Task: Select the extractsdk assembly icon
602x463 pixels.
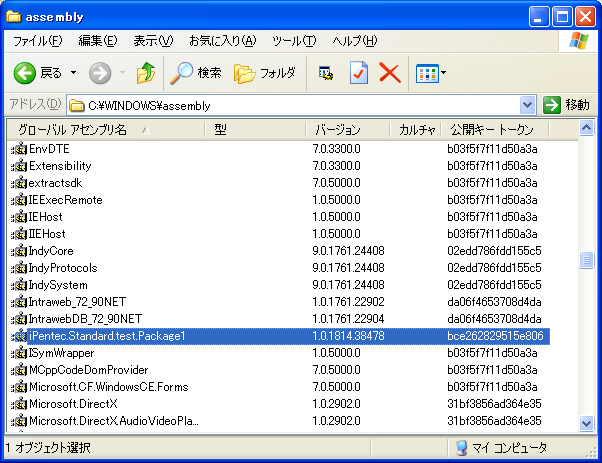Action: 19,183
